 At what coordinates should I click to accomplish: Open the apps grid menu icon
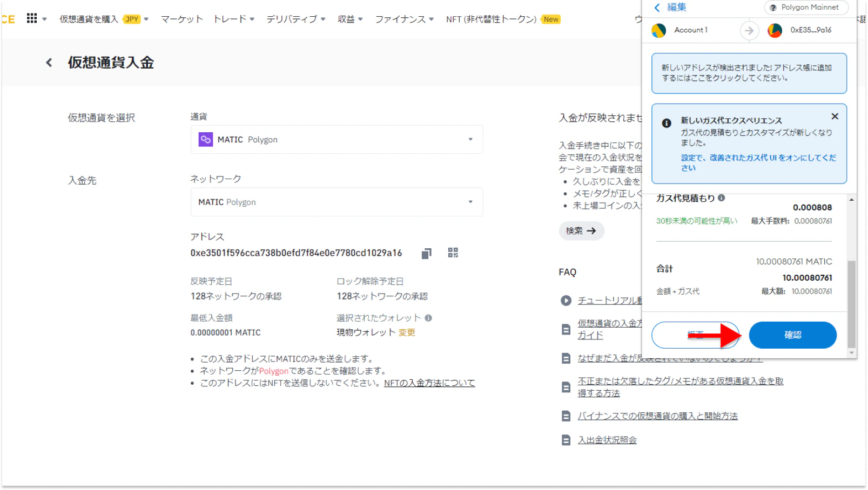[x=32, y=19]
